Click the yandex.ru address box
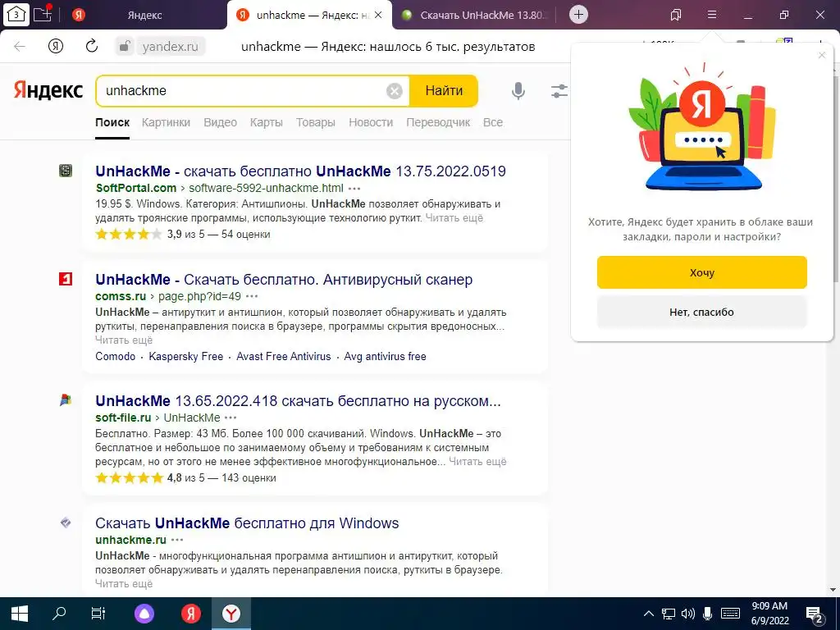840x630 pixels. [x=171, y=47]
